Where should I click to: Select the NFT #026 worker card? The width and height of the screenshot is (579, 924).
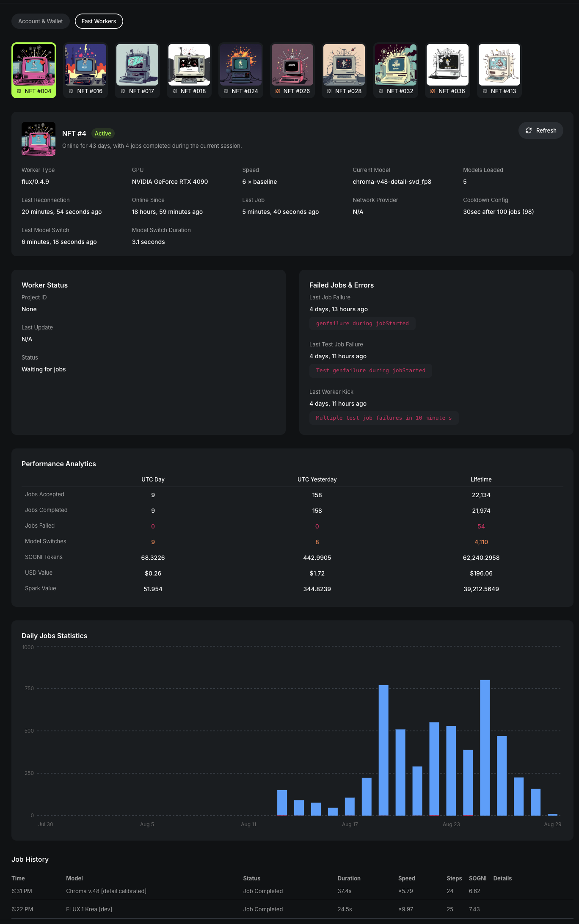(x=292, y=70)
